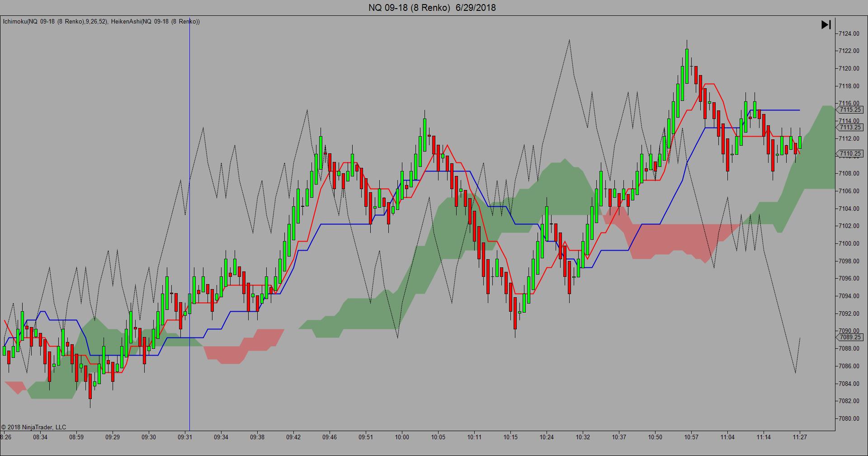Click the 09:30 time axis label
Image resolution: width=868 pixels, height=456 pixels.
[x=149, y=437]
